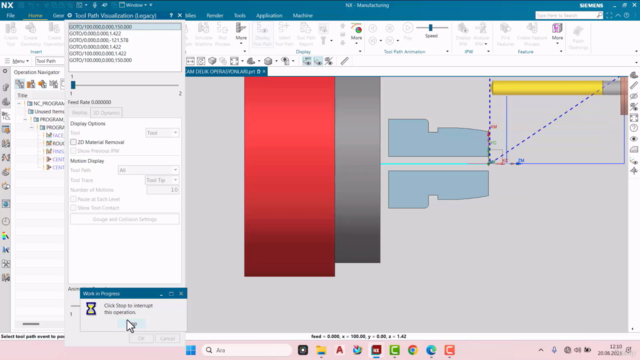Open the Window dropdown in title bar
This screenshot has height=360, width=640.
[x=136, y=5]
